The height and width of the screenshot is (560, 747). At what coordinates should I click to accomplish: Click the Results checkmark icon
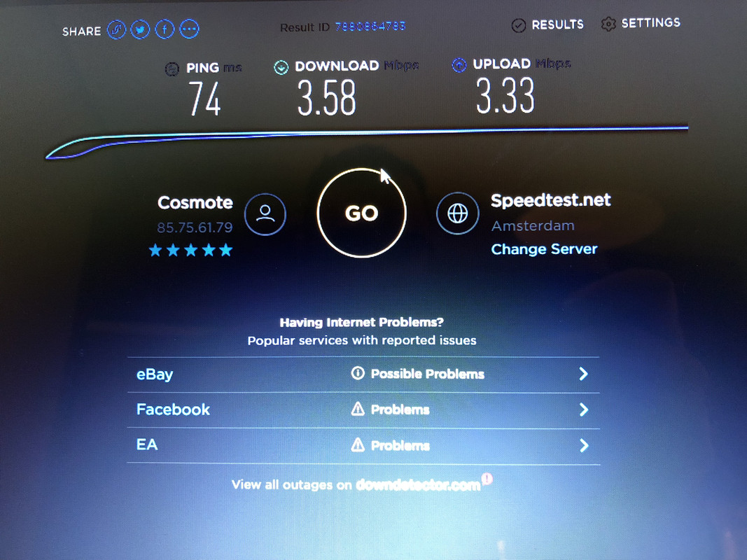[x=518, y=25]
